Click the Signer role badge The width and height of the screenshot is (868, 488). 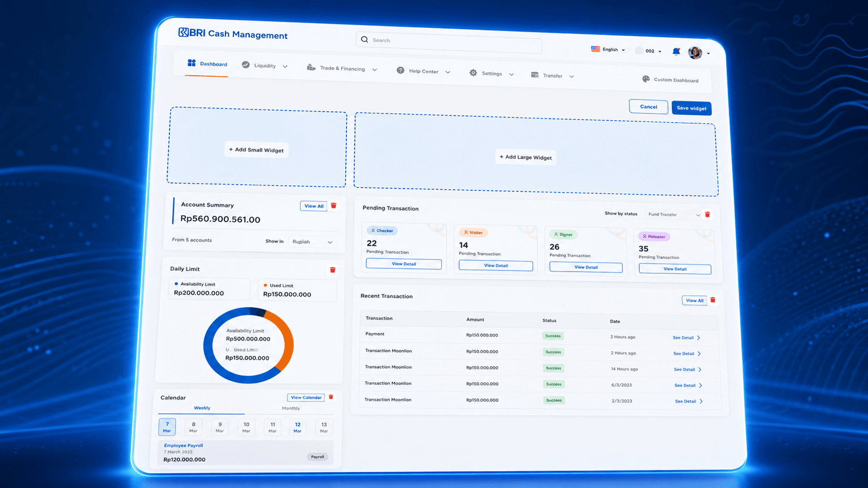(x=563, y=234)
